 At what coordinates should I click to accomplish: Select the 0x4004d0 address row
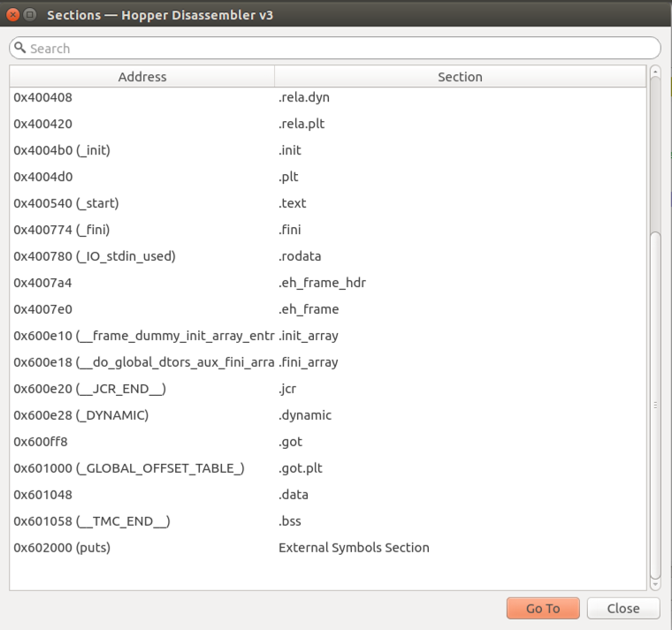42,177
